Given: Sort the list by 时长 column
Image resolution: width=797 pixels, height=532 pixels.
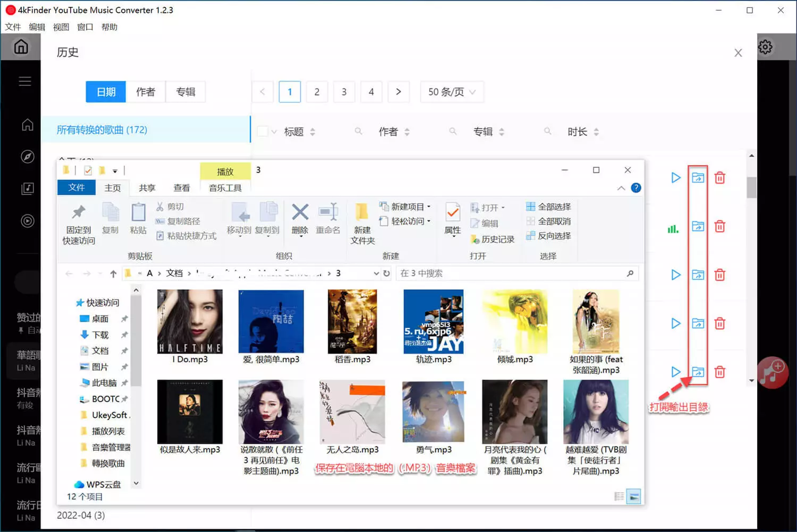Looking at the screenshot, I should (x=596, y=132).
